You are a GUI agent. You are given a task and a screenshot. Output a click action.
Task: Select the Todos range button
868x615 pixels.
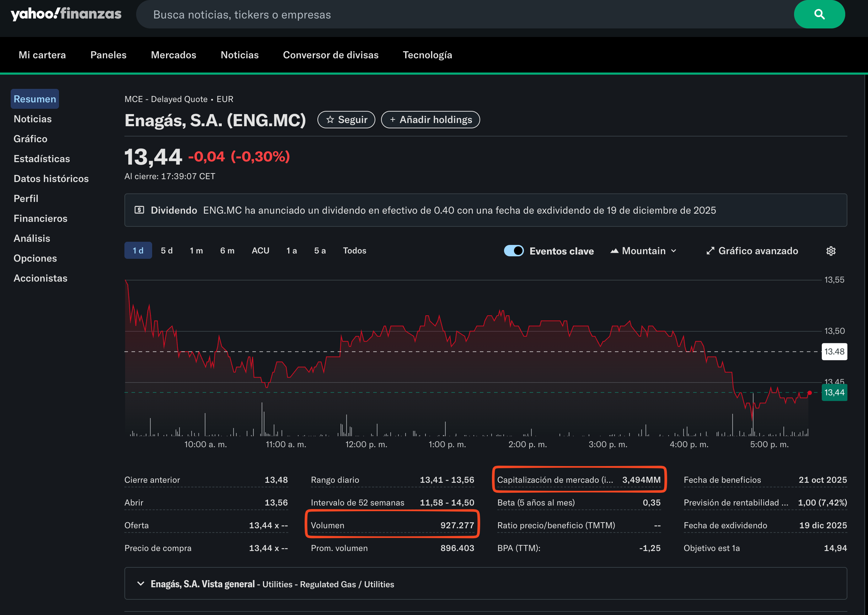click(x=354, y=251)
